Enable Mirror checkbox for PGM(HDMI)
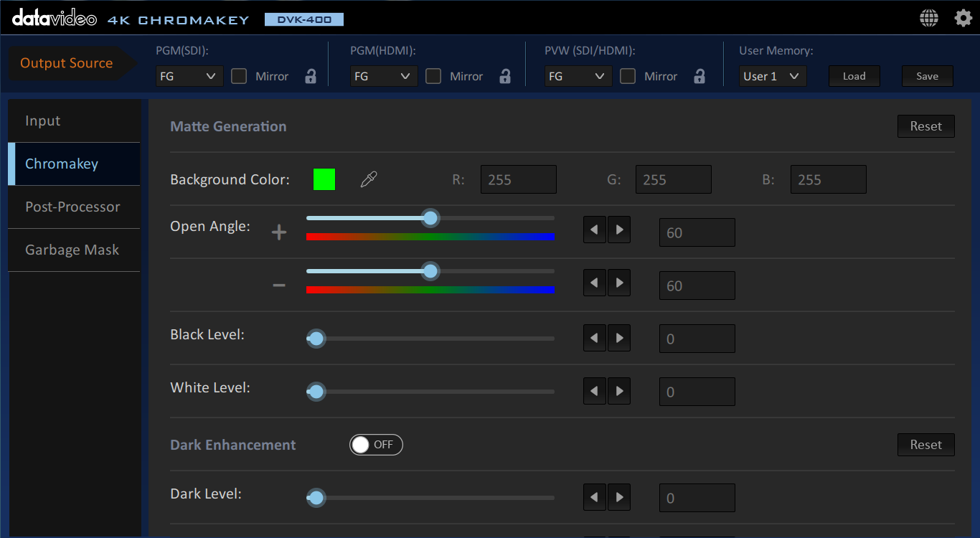The image size is (980, 538). point(433,76)
